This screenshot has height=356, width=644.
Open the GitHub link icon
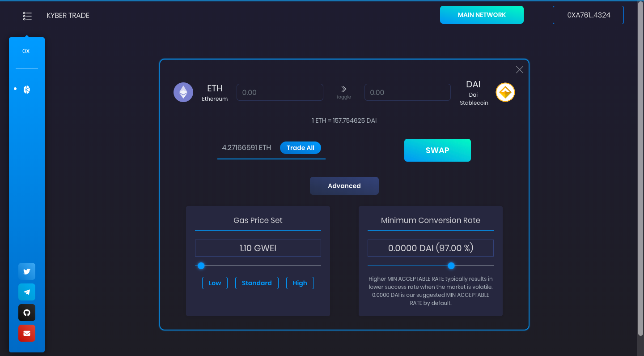(x=27, y=313)
